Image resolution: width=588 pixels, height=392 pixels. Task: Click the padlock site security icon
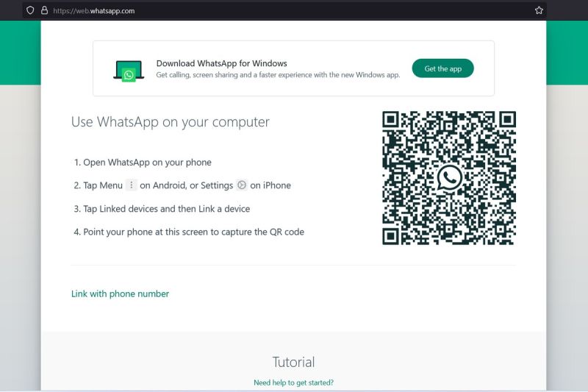click(44, 10)
